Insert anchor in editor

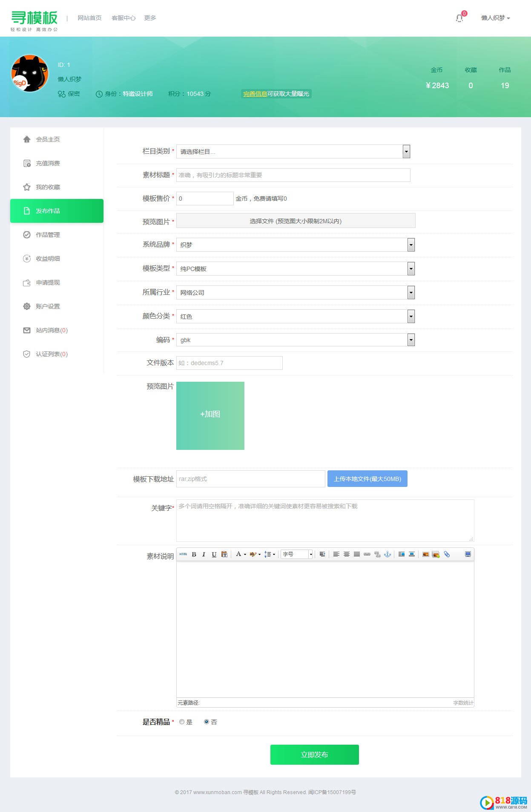387,554
